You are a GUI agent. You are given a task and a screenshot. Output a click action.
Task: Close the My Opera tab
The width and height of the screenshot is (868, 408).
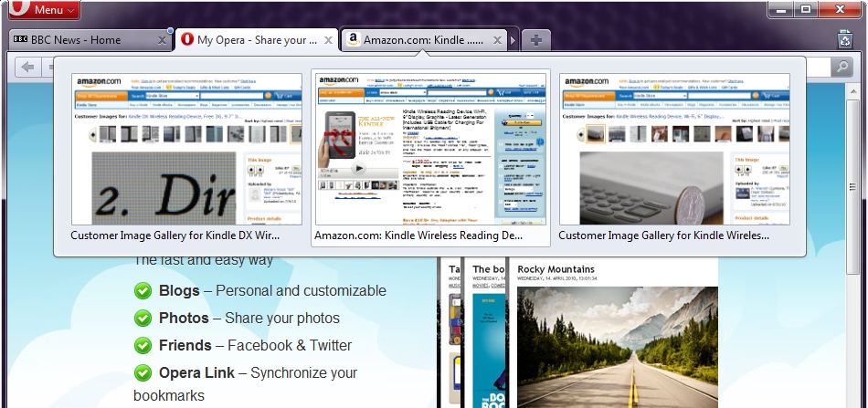click(328, 40)
